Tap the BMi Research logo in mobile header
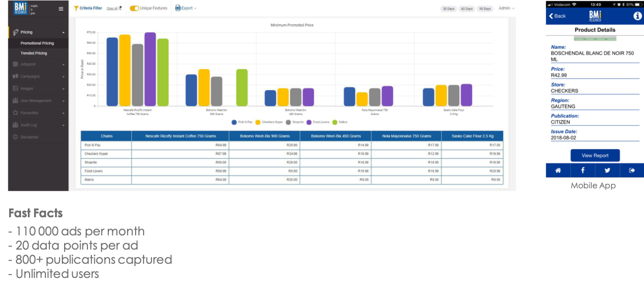This screenshot has width=644, height=287. 595,16
